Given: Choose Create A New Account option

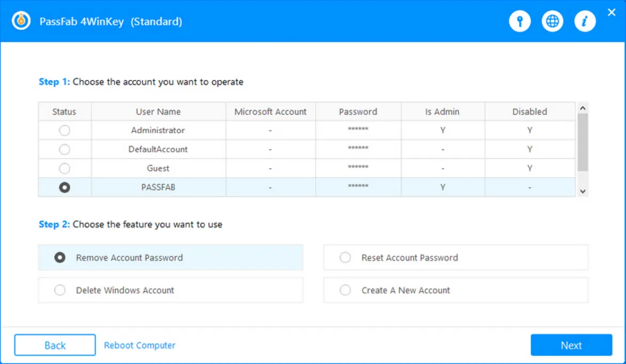Looking at the screenshot, I should 345,290.
